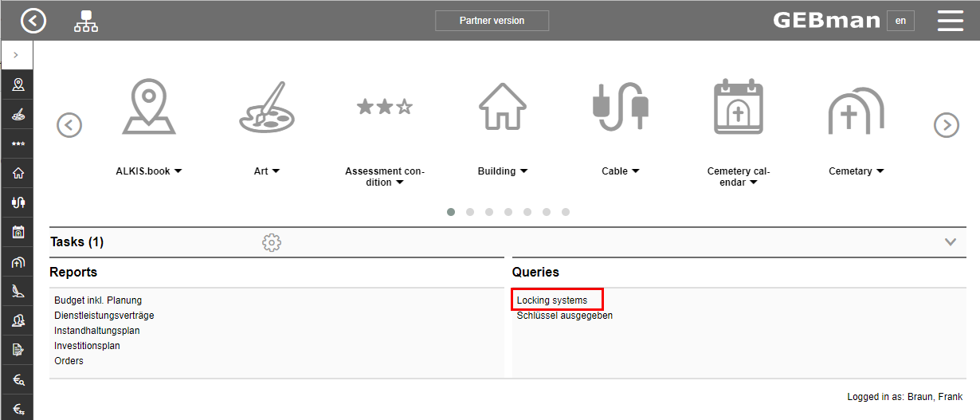Open the Investitionsplan report

tap(87, 346)
